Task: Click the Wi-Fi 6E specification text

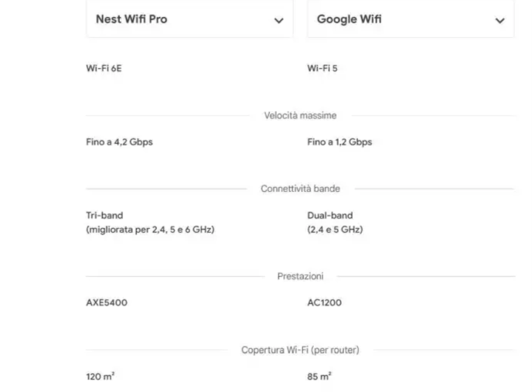Action: [104, 68]
